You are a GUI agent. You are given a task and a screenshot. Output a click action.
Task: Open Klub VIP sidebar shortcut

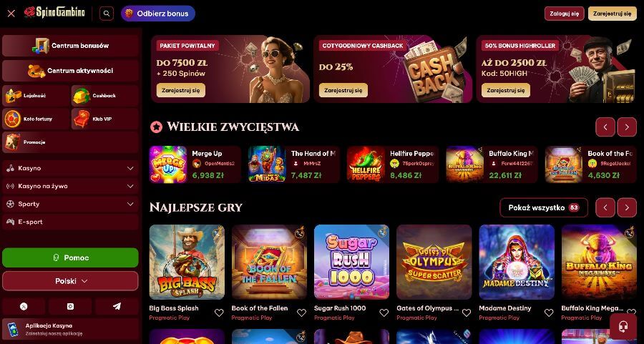click(105, 119)
